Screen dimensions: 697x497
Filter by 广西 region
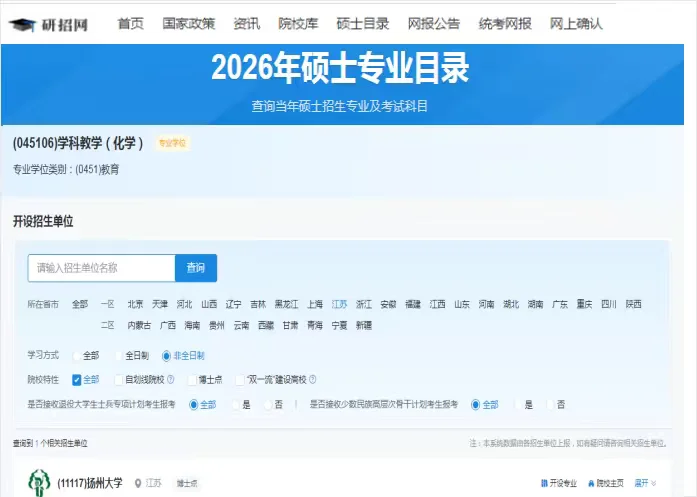point(168,325)
